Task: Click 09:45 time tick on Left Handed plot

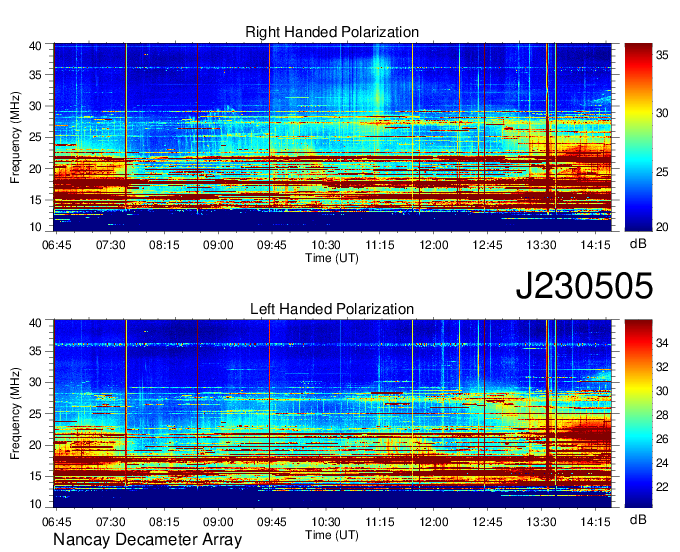Action: [x=272, y=522]
